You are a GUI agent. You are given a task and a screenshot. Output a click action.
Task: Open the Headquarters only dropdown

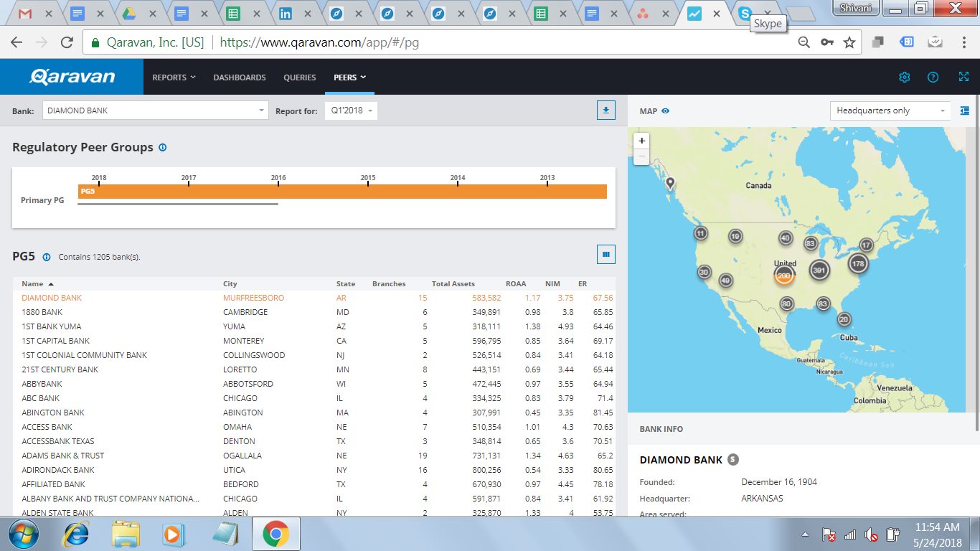[890, 110]
